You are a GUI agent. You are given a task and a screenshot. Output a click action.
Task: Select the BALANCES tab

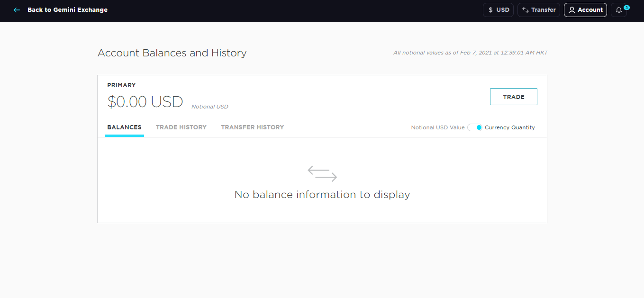[124, 127]
